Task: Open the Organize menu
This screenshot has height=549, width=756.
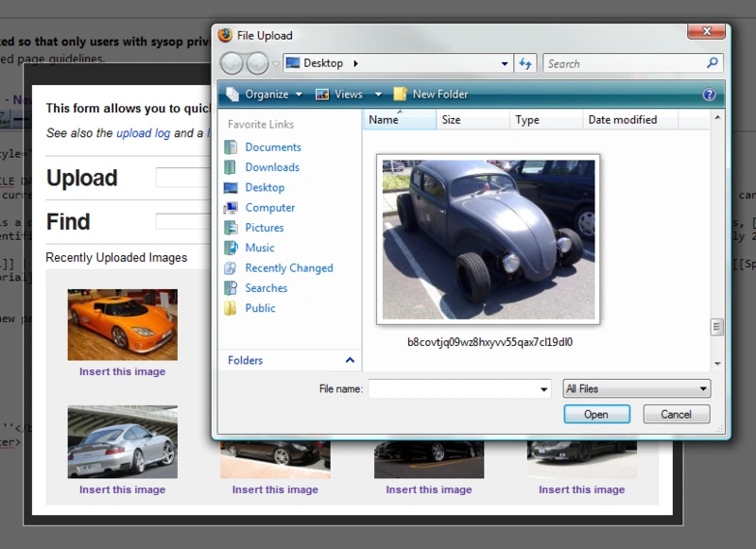Action: pos(265,94)
